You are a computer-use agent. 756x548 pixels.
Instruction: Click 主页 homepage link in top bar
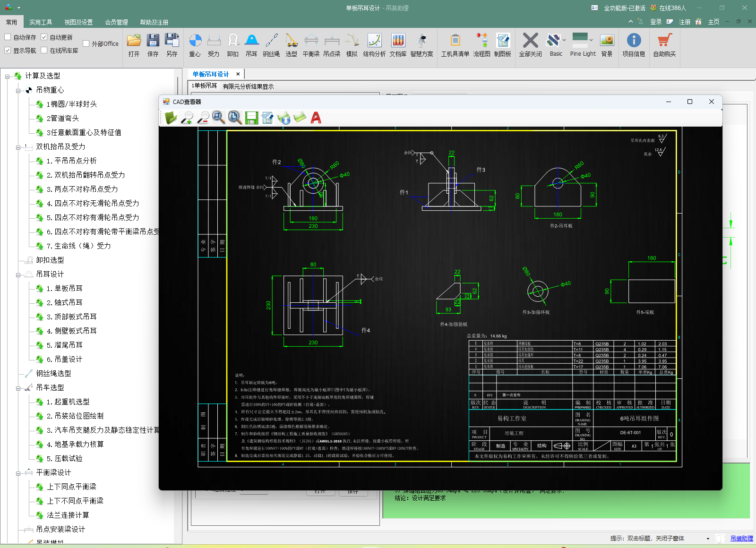[713, 22]
